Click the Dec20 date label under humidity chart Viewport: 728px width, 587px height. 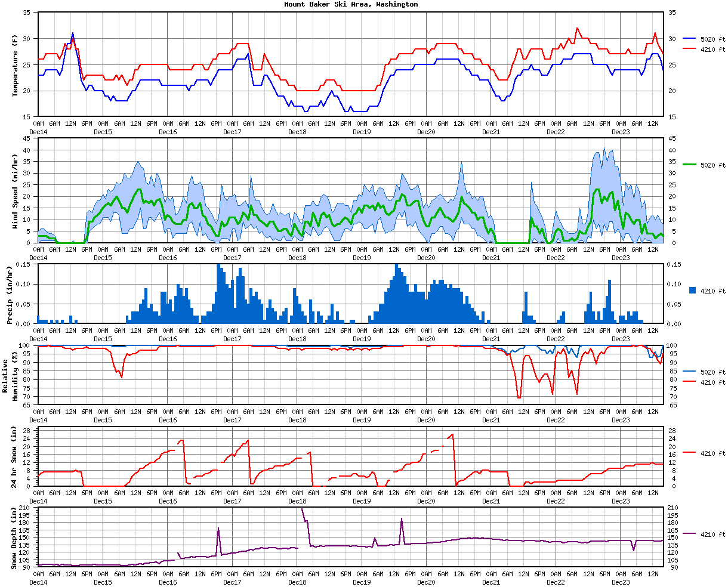[426, 420]
